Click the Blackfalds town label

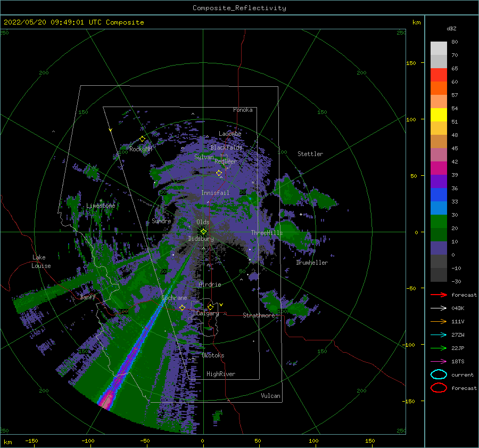[x=226, y=148]
